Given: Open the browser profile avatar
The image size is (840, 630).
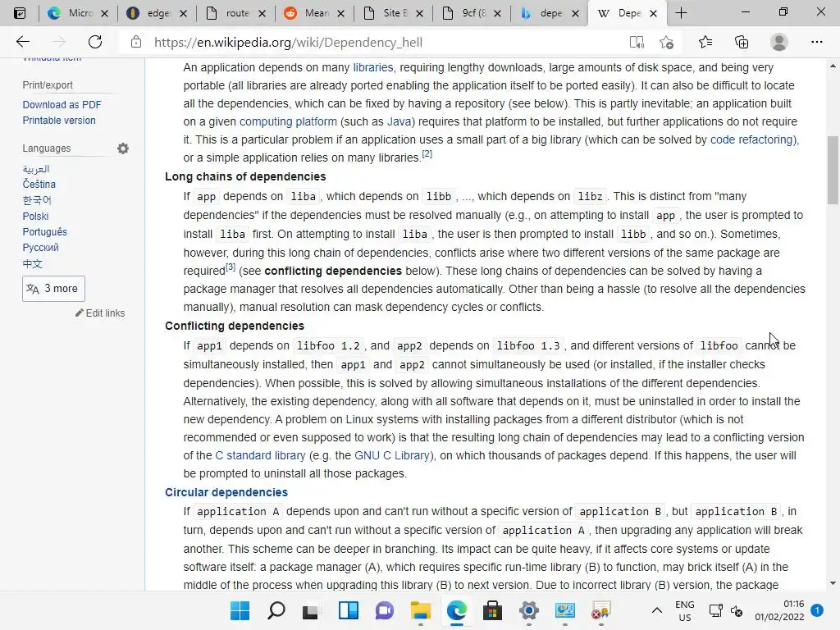Looking at the screenshot, I should [779, 42].
